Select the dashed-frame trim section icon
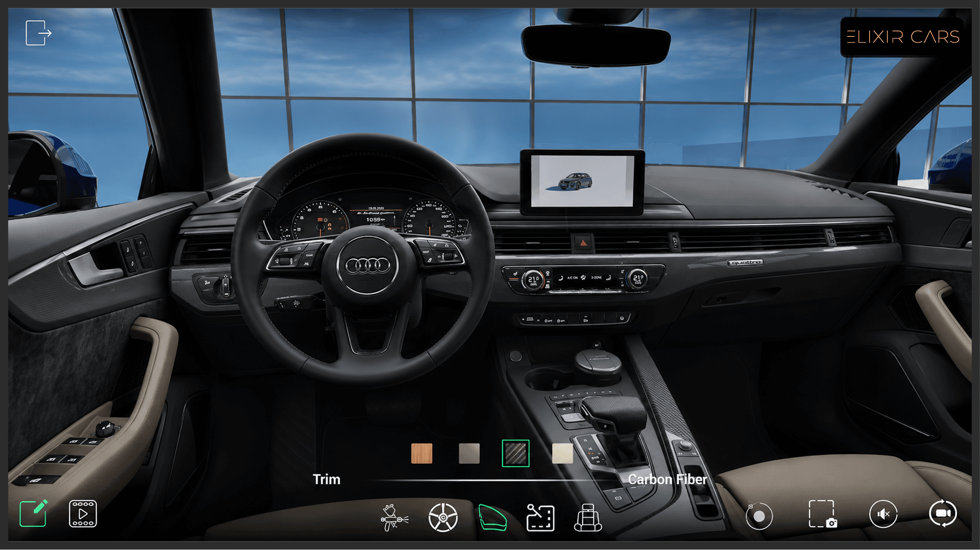Viewport: 980px width, 550px height. click(540, 517)
